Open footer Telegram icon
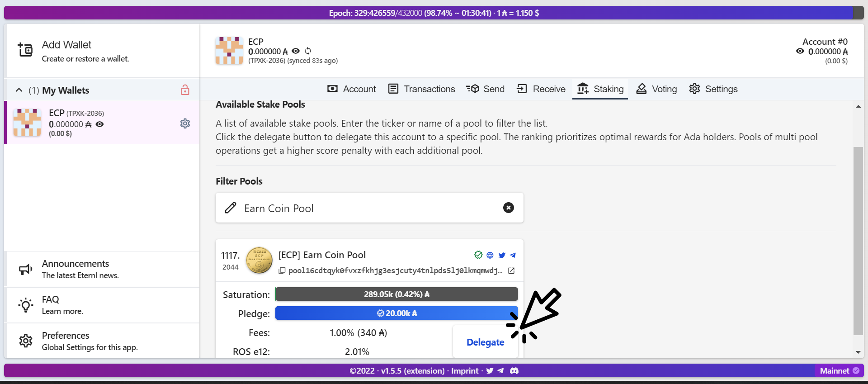 click(500, 371)
